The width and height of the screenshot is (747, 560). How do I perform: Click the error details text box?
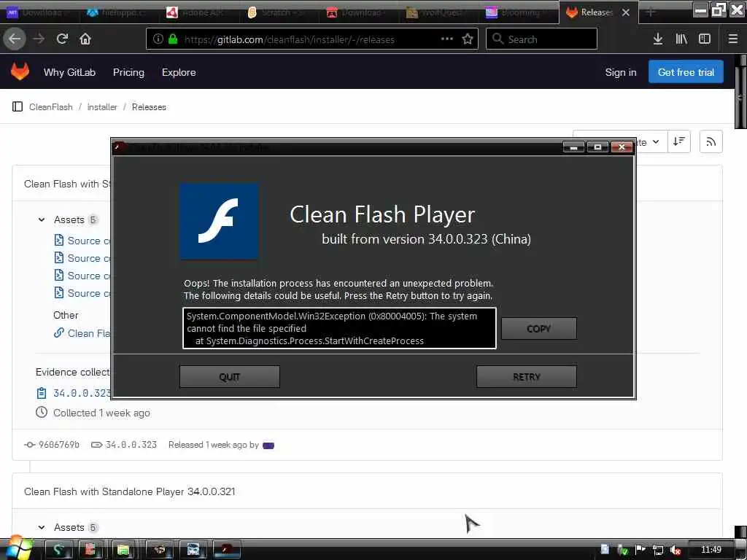tap(339, 328)
